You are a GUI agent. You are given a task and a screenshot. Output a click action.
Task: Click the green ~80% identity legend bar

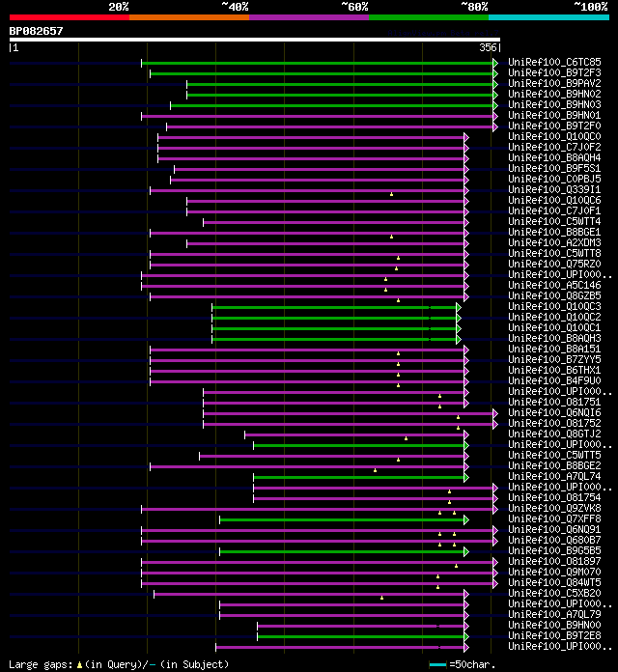pyautogui.click(x=429, y=17)
